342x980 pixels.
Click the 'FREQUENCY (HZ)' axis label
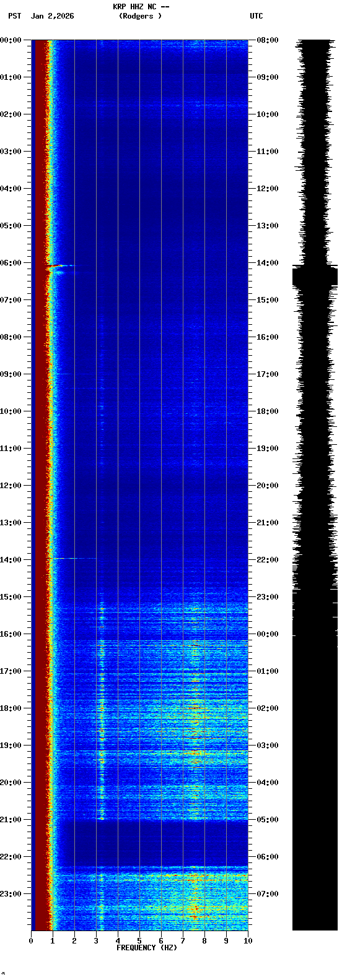[x=147, y=948]
